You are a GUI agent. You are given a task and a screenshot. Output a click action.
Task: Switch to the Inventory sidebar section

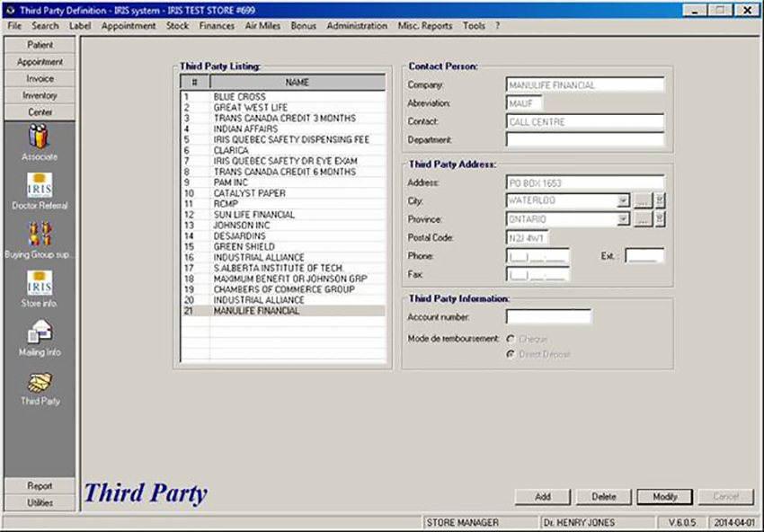(x=40, y=95)
